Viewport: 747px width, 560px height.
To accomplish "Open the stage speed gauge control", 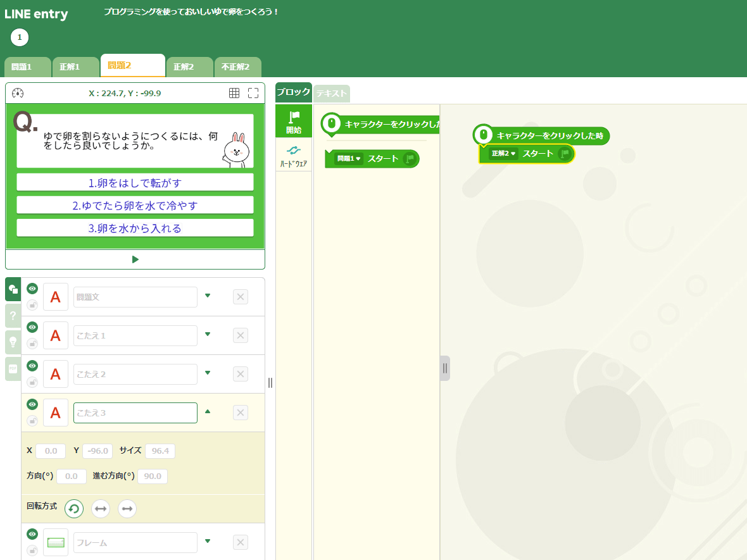I will 18,93.
